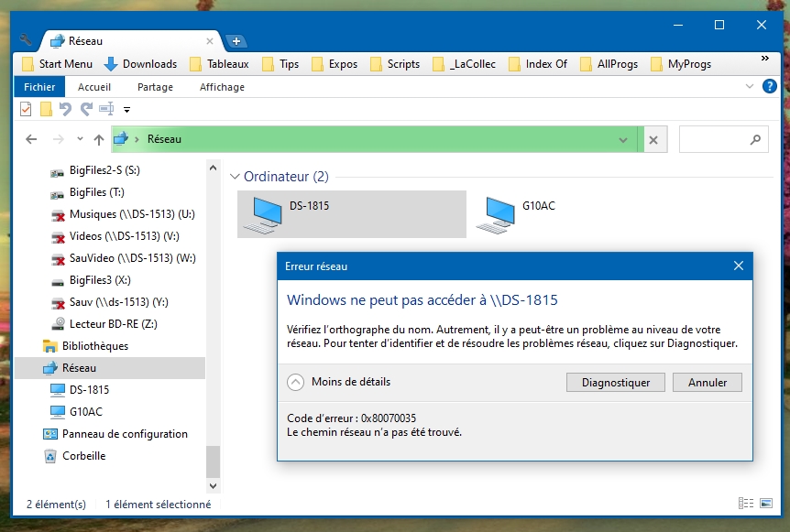Click the undo quick access icon
Viewport: 790px width, 532px height.
coord(65,109)
